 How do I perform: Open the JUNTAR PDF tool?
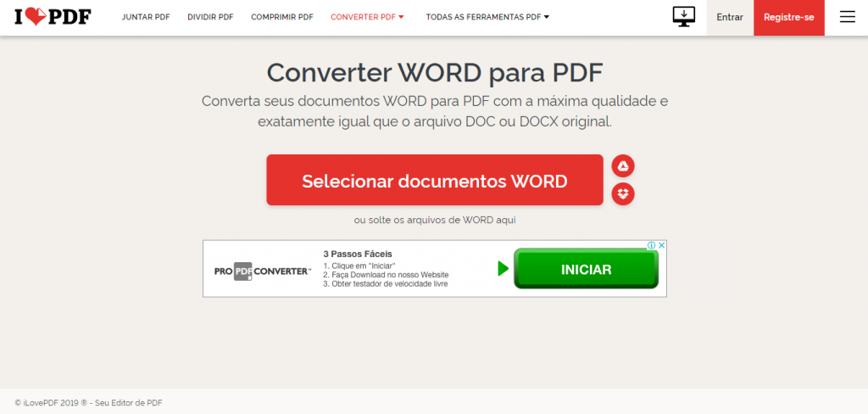[146, 17]
